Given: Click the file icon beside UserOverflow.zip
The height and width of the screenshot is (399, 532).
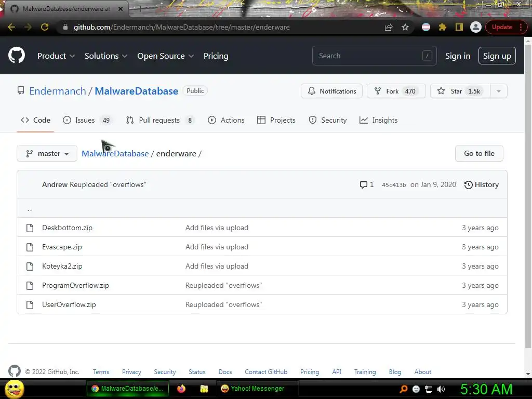Looking at the screenshot, I should pyautogui.click(x=30, y=304).
